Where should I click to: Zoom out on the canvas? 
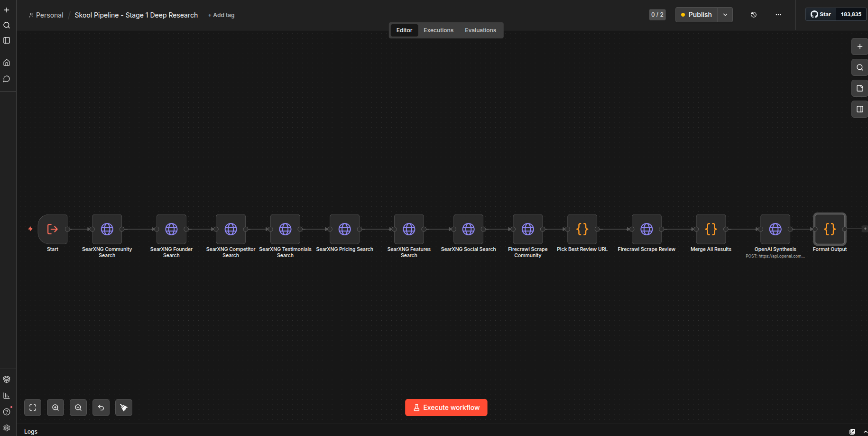click(78, 407)
